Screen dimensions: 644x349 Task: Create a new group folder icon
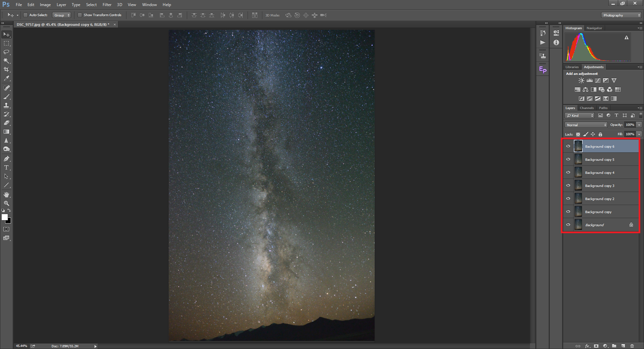[614, 346]
